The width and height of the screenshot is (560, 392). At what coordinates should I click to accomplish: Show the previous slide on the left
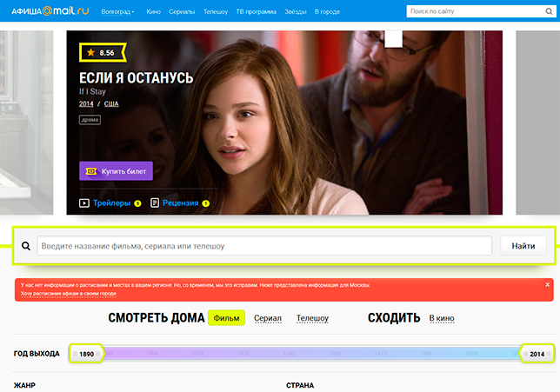pyautogui.click(x=26, y=123)
